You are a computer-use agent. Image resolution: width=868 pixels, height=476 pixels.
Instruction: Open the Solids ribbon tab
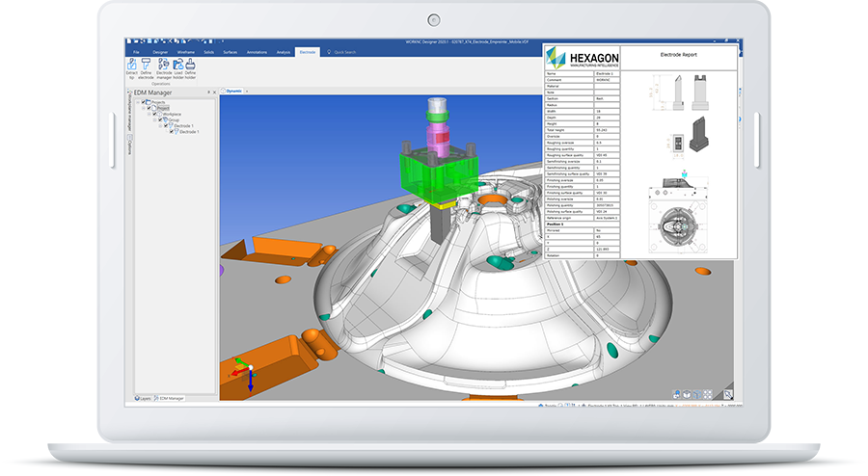[x=208, y=52]
